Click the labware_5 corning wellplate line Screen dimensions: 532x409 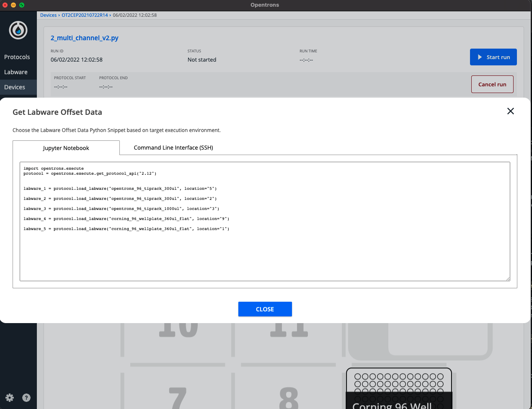click(x=127, y=229)
